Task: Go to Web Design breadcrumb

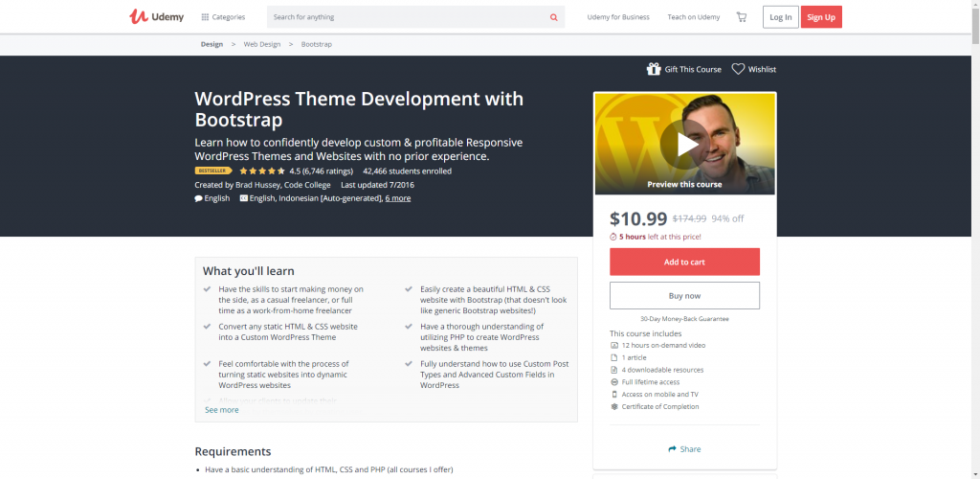Action: coord(262,44)
